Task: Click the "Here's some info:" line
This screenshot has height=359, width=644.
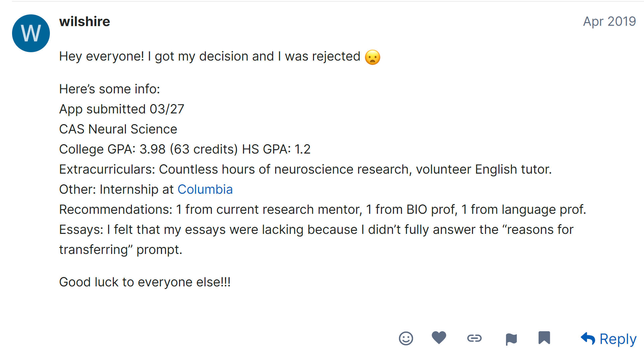Action: click(109, 89)
